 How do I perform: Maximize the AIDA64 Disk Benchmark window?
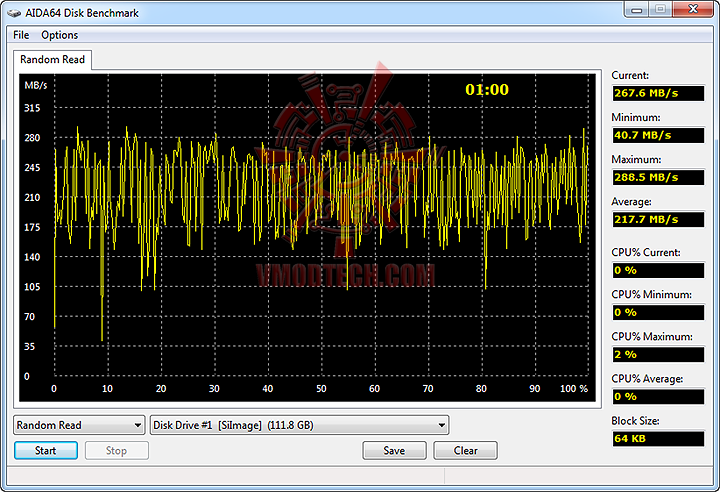pos(660,10)
